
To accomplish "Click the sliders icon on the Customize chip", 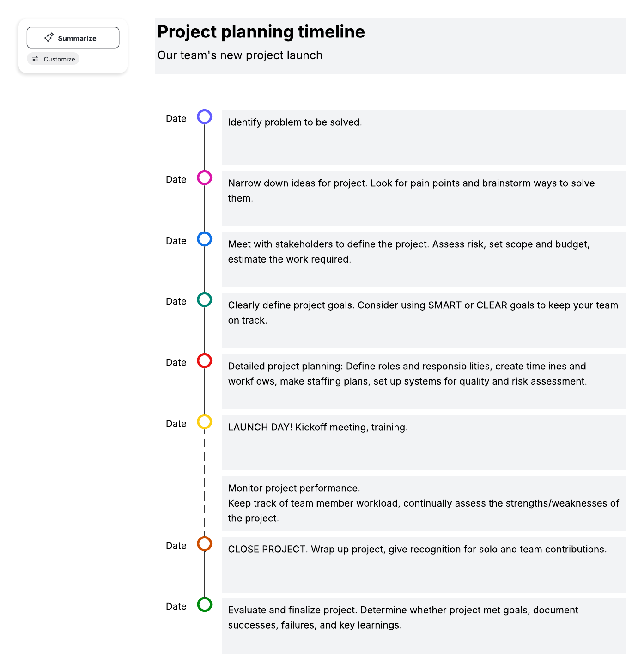I will [35, 59].
